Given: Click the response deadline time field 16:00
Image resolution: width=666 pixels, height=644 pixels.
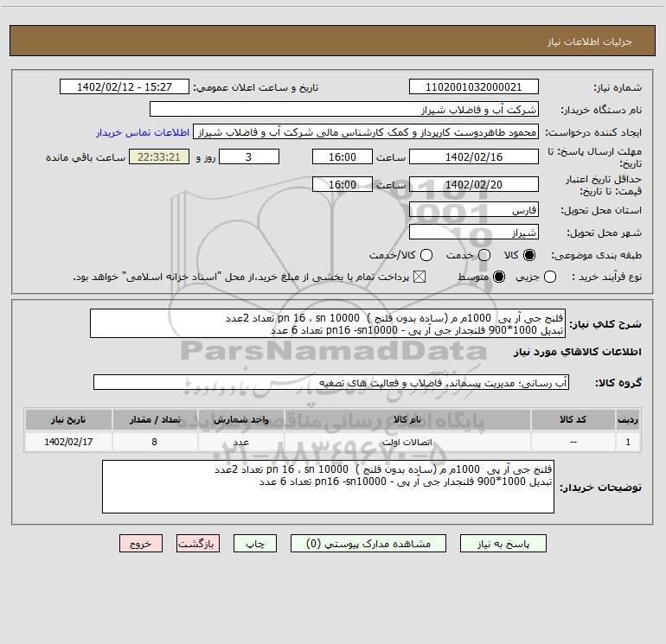Looking at the screenshot, I should point(343,156).
